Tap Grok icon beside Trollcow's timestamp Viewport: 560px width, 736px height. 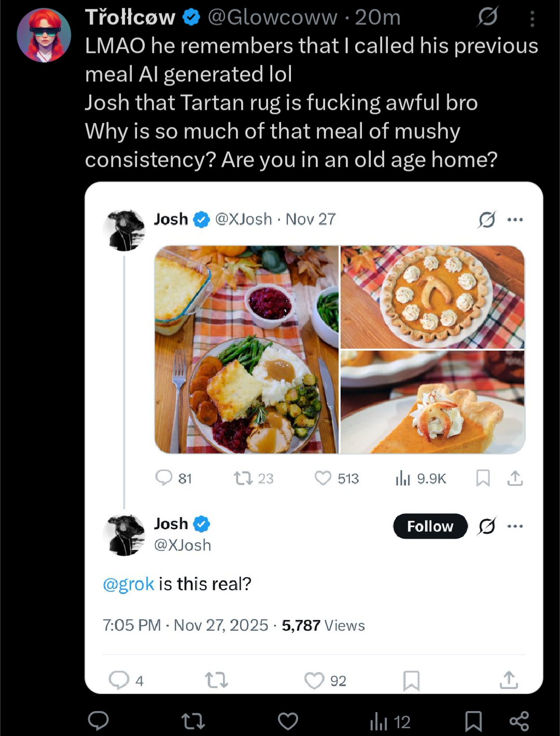(488, 17)
